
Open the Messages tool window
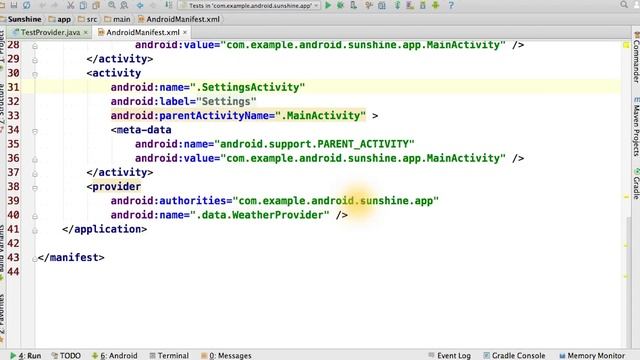pyautogui.click(x=226, y=356)
